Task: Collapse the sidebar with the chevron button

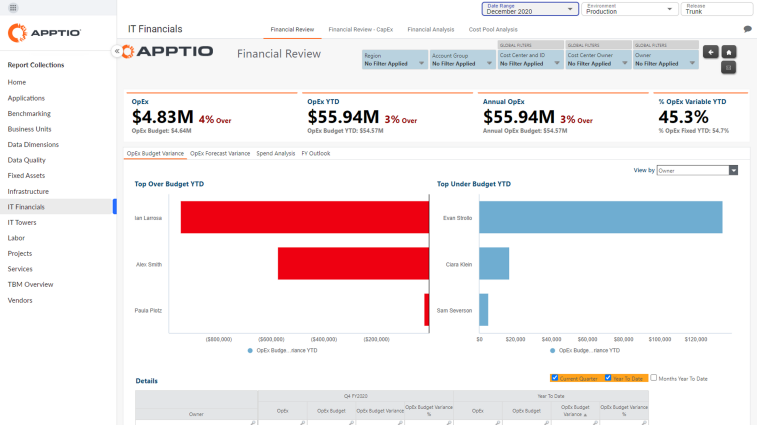Action: [116, 51]
